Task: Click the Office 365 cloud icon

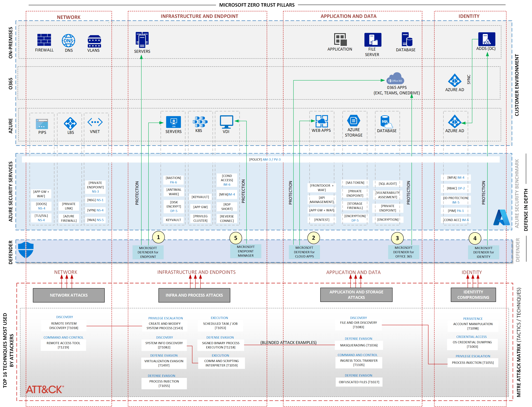Action: point(395,78)
